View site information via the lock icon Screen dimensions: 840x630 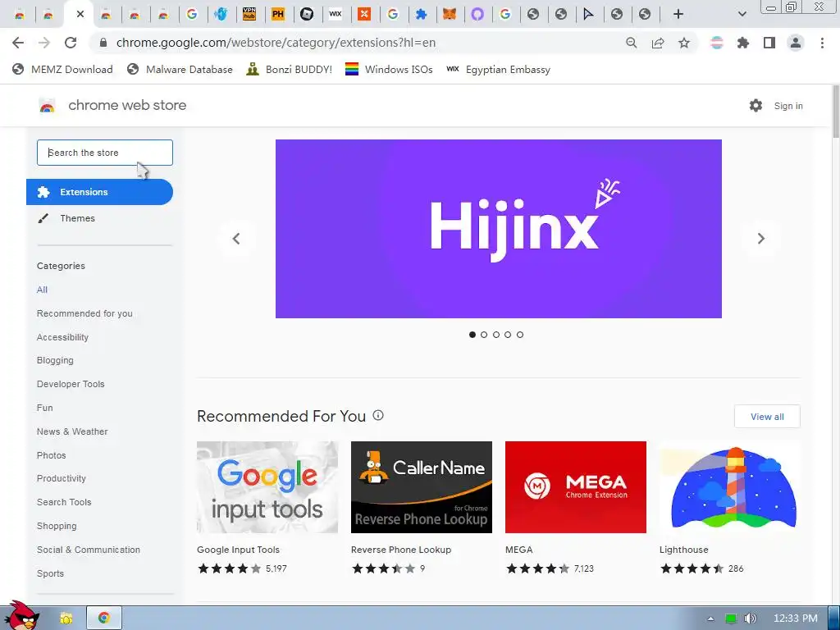tap(103, 43)
